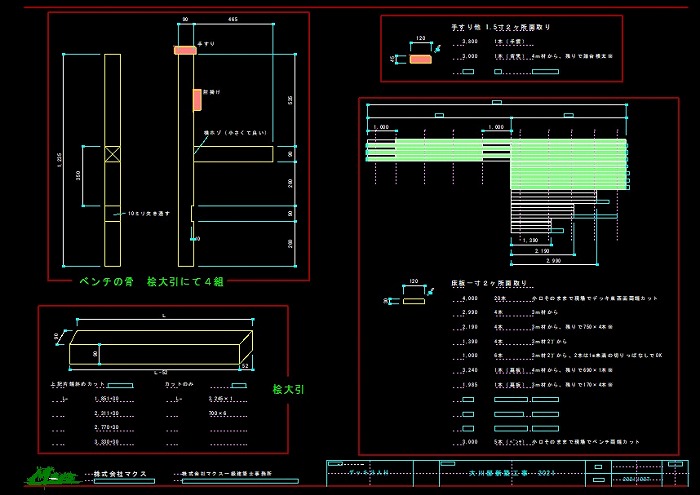
Task: Click the '465' top dimension on the bench frame
Action: point(233,20)
